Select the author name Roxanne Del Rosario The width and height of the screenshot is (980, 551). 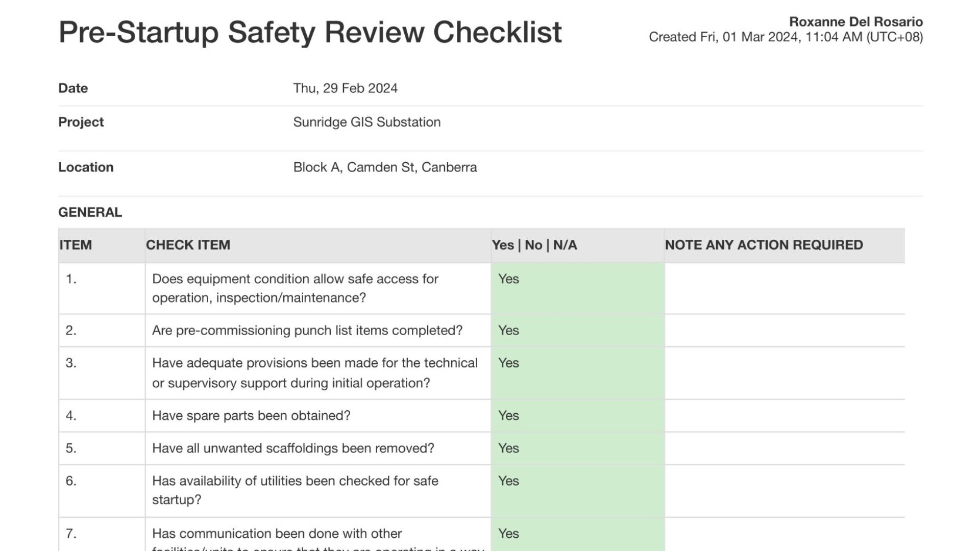point(855,22)
